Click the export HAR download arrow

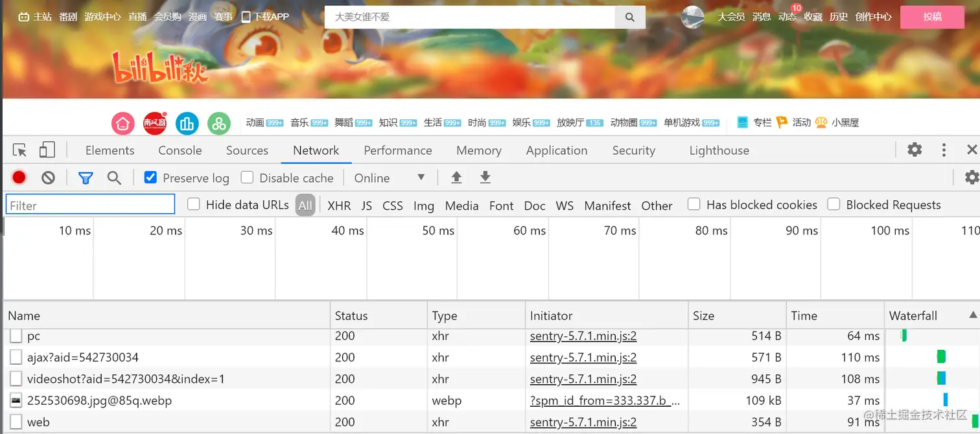(x=485, y=177)
